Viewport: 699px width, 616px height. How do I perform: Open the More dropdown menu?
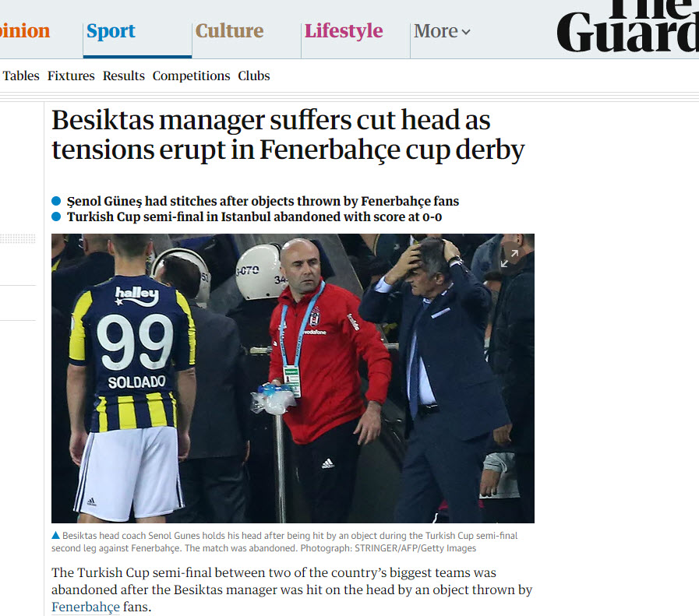click(x=442, y=31)
